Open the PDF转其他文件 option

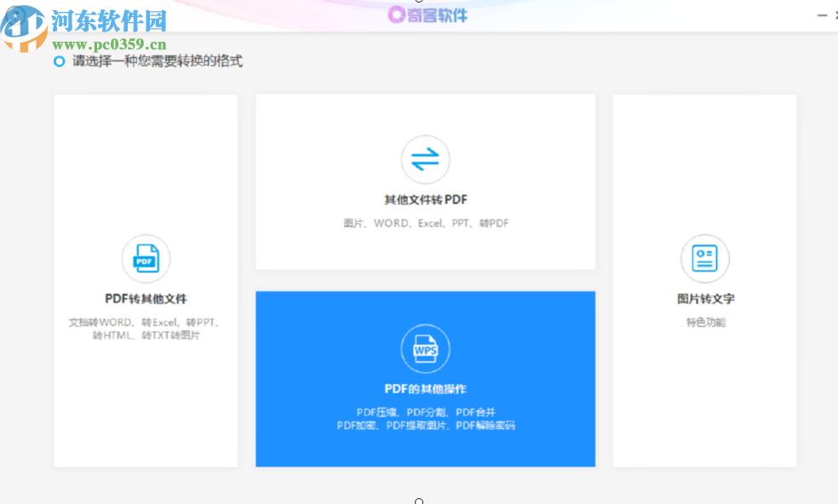(x=146, y=281)
